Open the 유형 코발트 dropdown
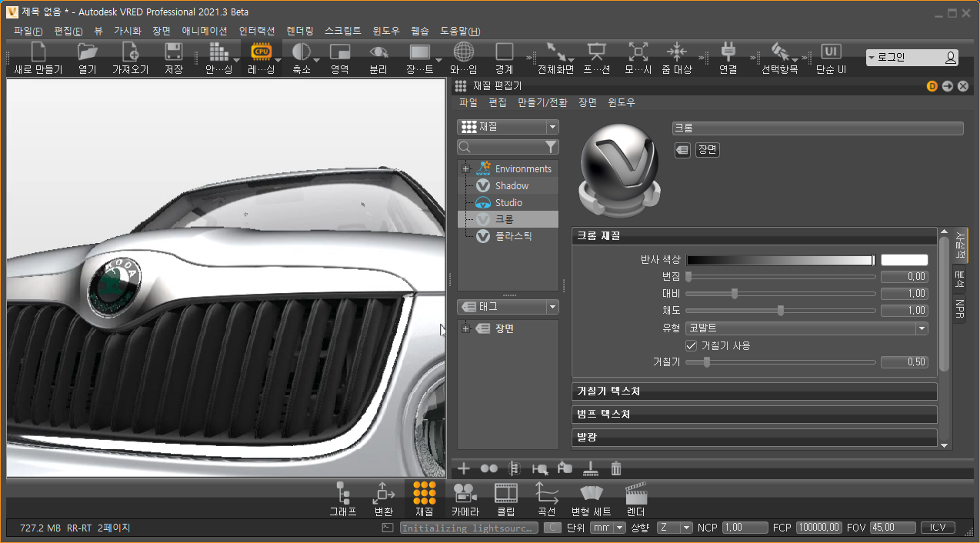 [806, 328]
